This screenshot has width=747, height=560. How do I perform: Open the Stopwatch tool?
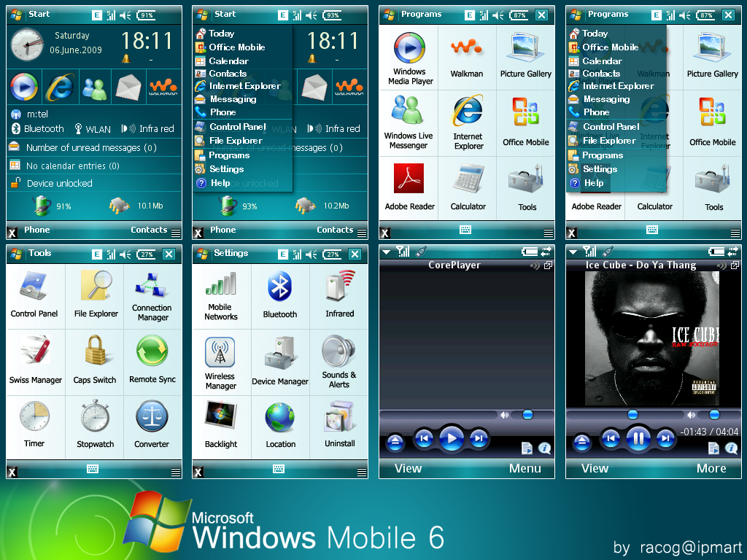point(96,424)
